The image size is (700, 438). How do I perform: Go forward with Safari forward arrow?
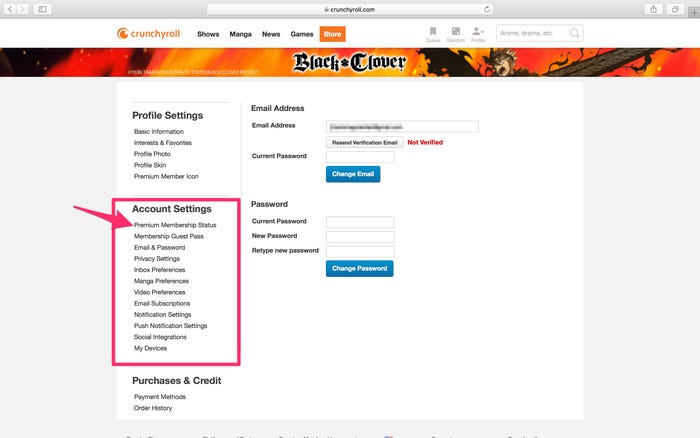click(22, 9)
